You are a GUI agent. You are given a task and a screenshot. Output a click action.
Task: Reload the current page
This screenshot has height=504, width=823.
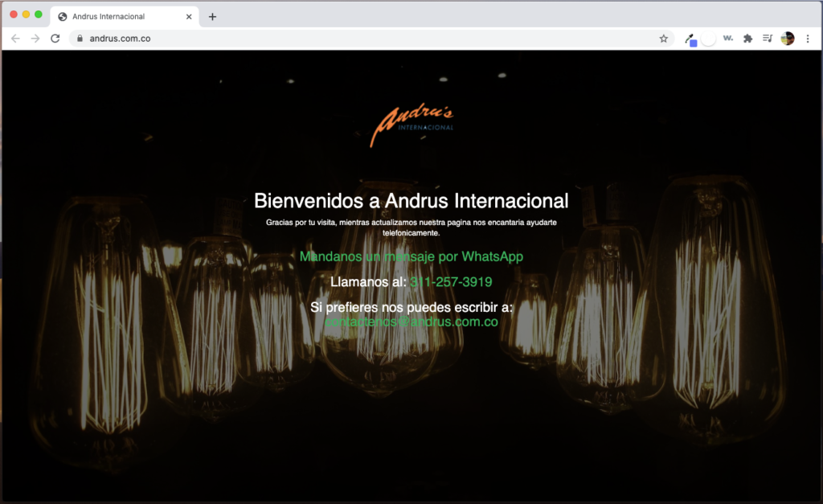coord(55,39)
